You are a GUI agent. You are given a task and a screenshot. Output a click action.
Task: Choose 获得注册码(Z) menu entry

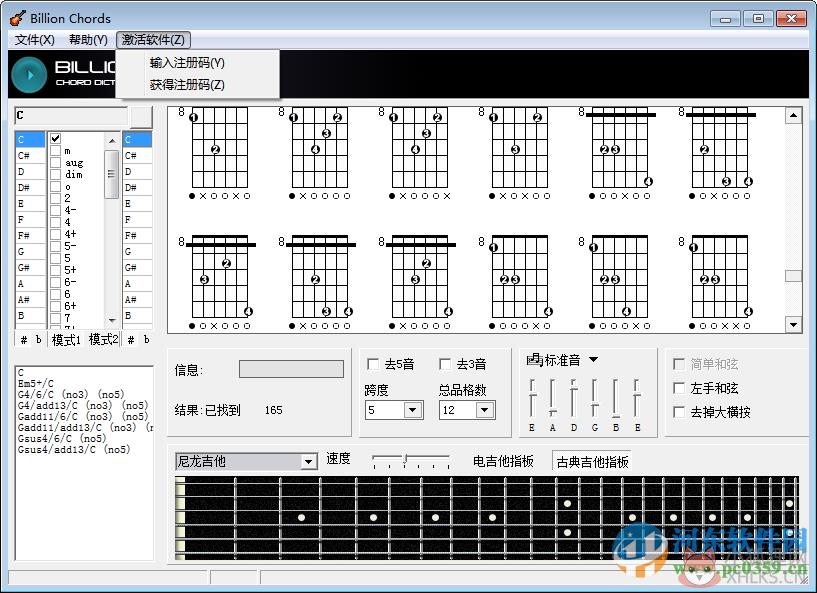[x=187, y=85]
